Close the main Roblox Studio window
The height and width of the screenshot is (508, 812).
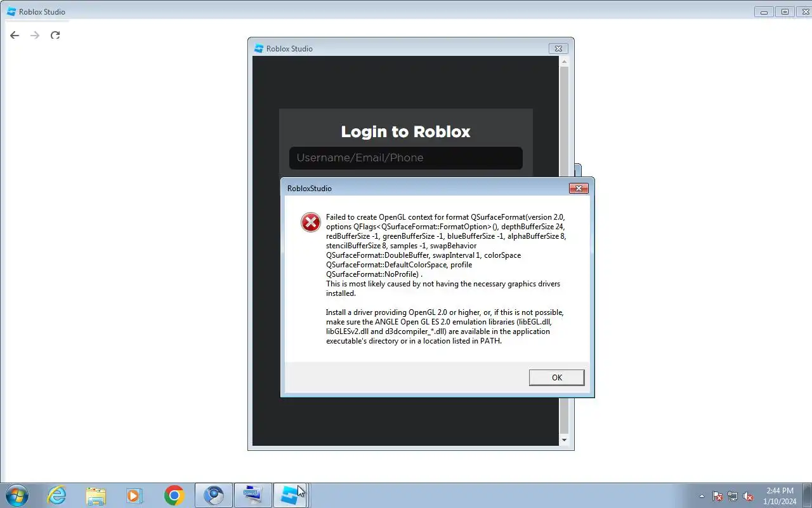coord(805,11)
